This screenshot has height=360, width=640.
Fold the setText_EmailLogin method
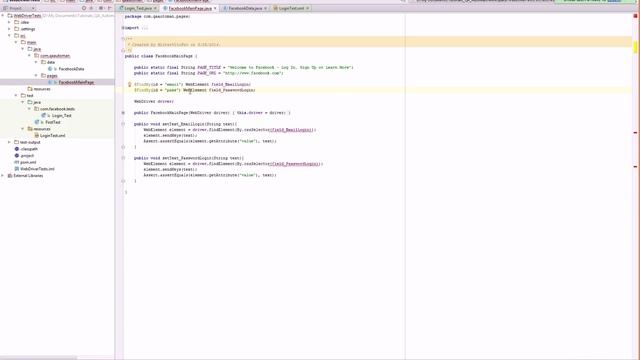123,124
